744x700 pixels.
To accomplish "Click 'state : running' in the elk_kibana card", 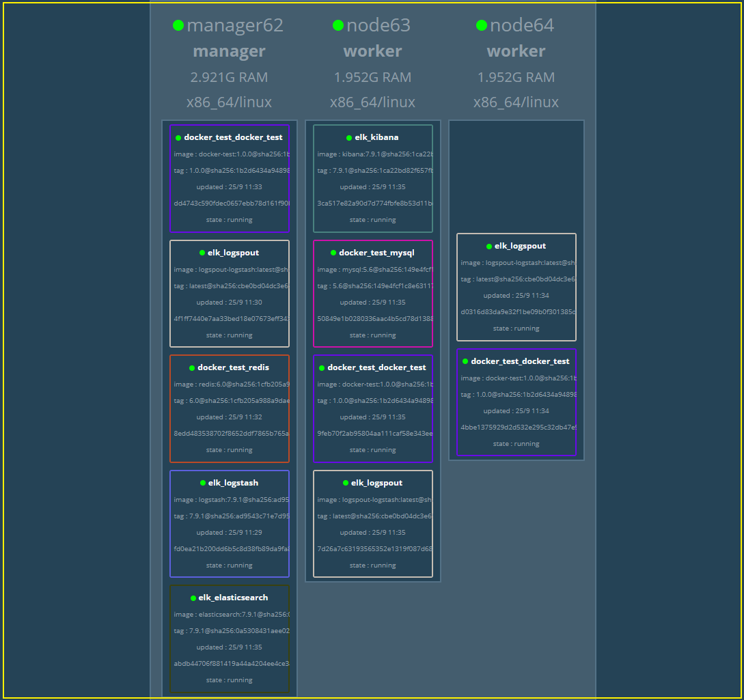I will [x=372, y=220].
